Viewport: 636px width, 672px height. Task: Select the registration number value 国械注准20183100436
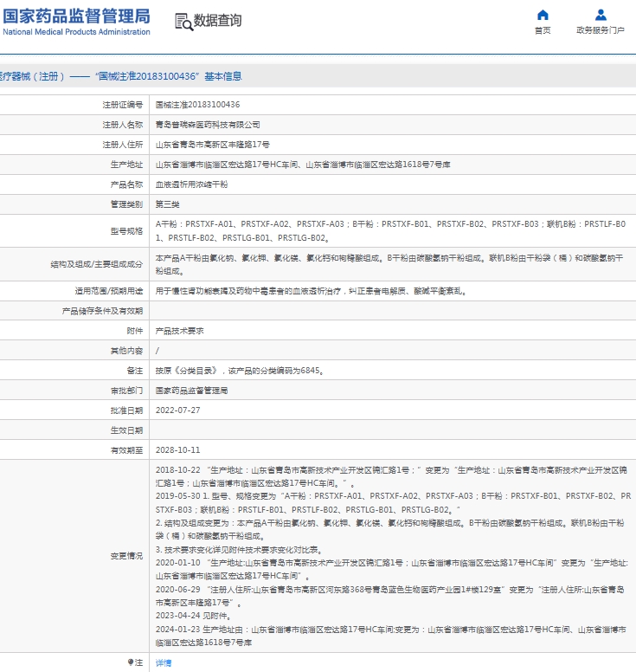tap(197, 105)
